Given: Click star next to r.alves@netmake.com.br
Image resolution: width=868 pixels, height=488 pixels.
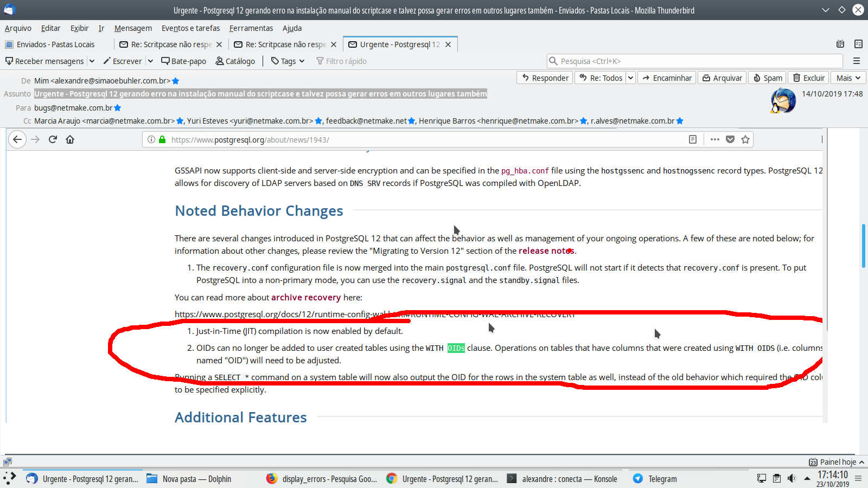Looking at the screenshot, I should pyautogui.click(x=680, y=121).
